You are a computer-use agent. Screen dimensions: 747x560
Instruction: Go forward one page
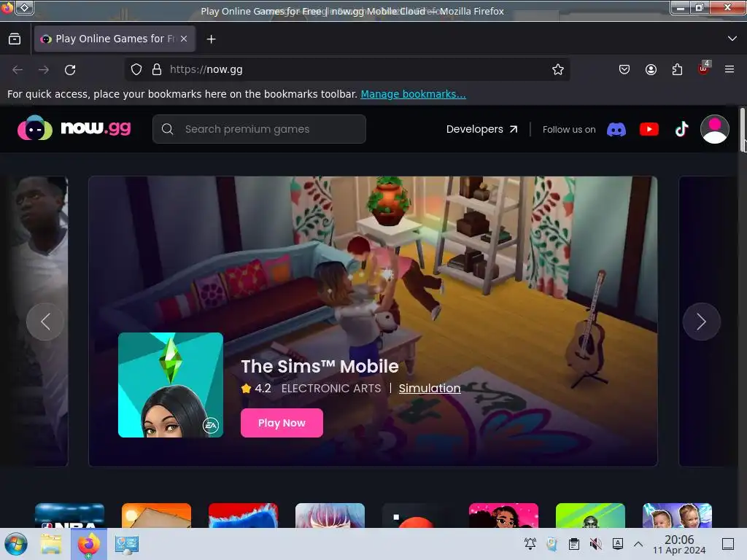tap(44, 69)
